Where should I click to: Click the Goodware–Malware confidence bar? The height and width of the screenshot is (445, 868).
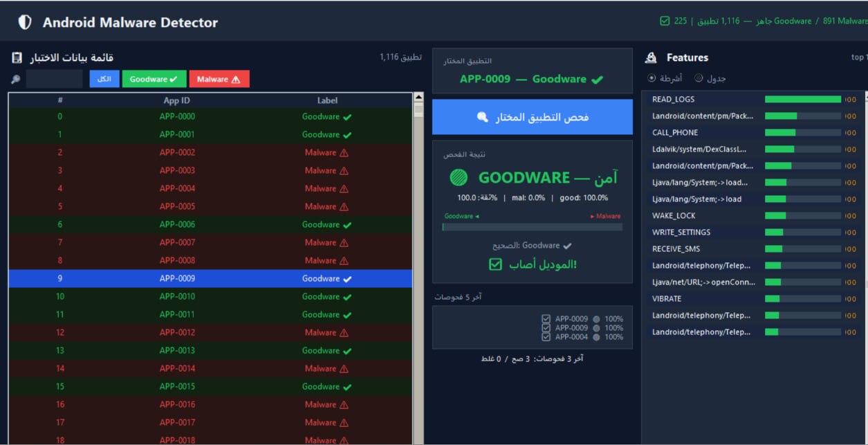533,226
